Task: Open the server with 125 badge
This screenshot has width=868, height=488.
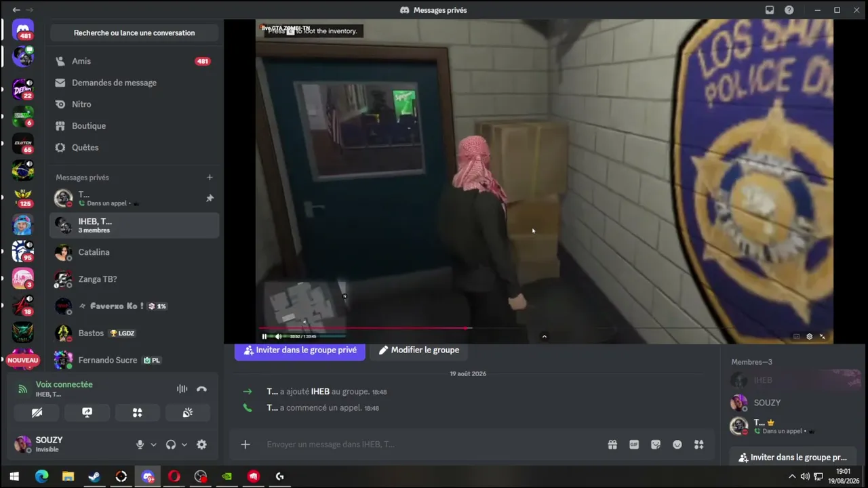Action: click(x=23, y=197)
